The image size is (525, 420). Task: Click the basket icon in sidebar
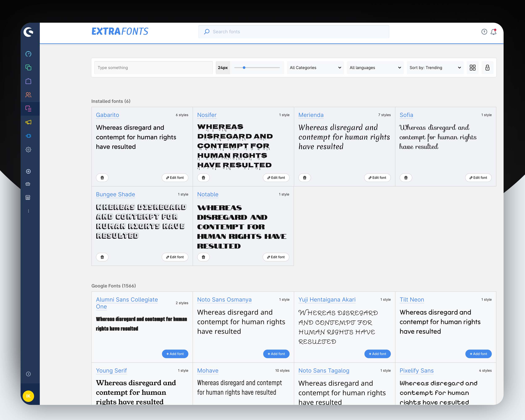pos(28,184)
